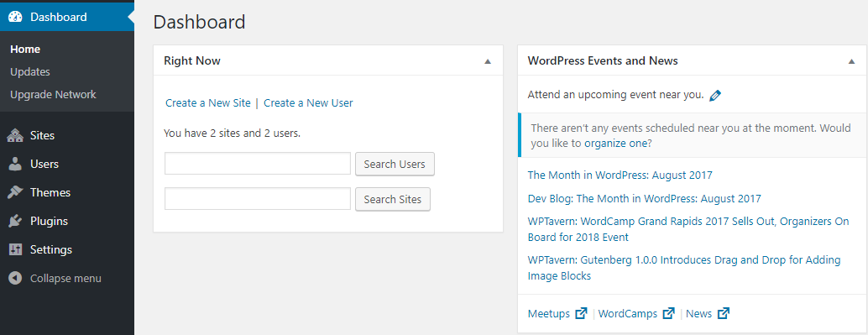
Task: Open the Updates submenu item
Action: click(30, 72)
